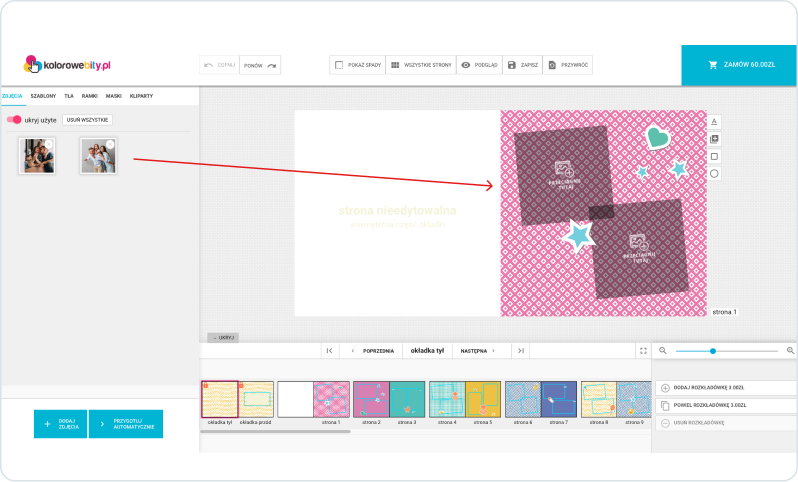
Task: Select the circle shape tool
Action: click(714, 173)
